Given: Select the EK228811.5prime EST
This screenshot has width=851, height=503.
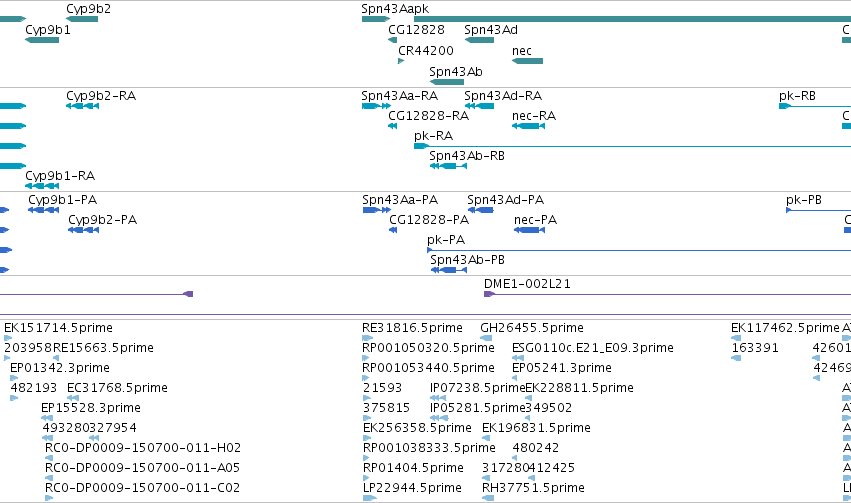Looking at the screenshot, I should [x=528, y=398].
